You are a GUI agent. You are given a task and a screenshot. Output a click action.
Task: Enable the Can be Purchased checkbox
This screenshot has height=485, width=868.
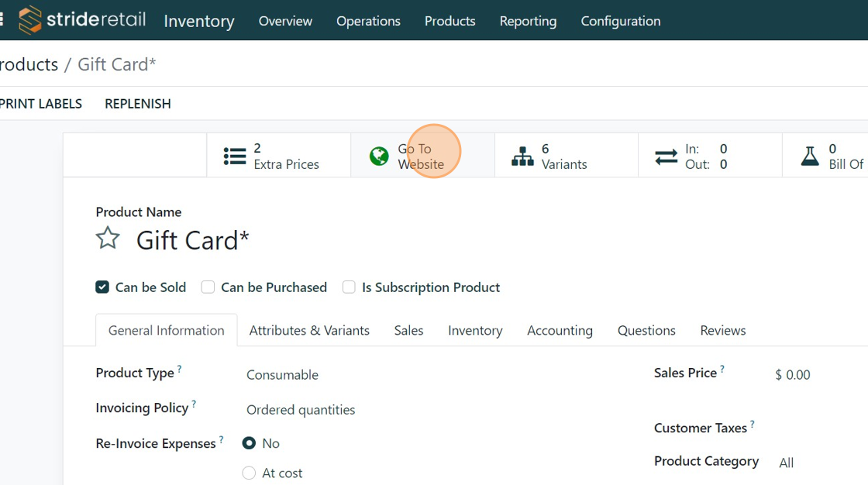208,287
